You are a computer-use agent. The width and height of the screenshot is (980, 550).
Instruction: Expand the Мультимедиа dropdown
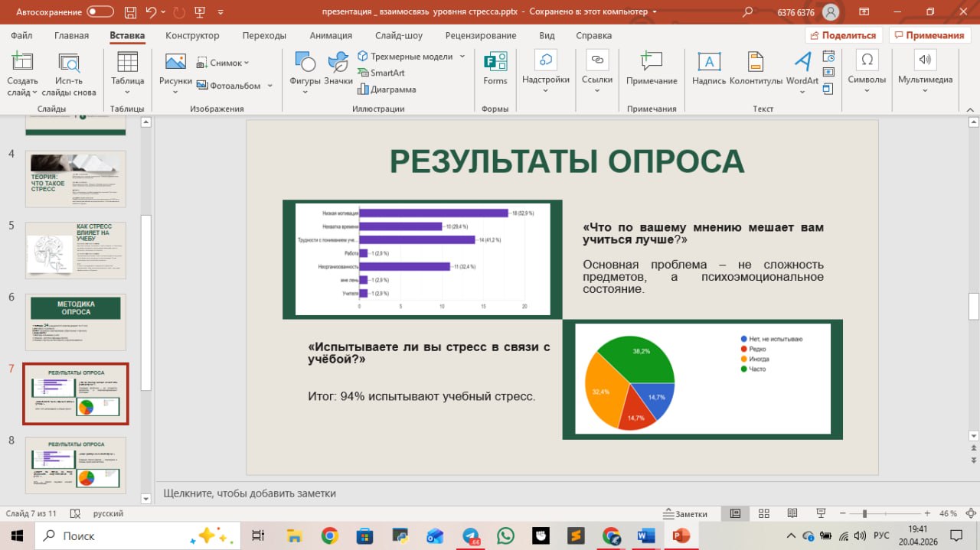[925, 91]
